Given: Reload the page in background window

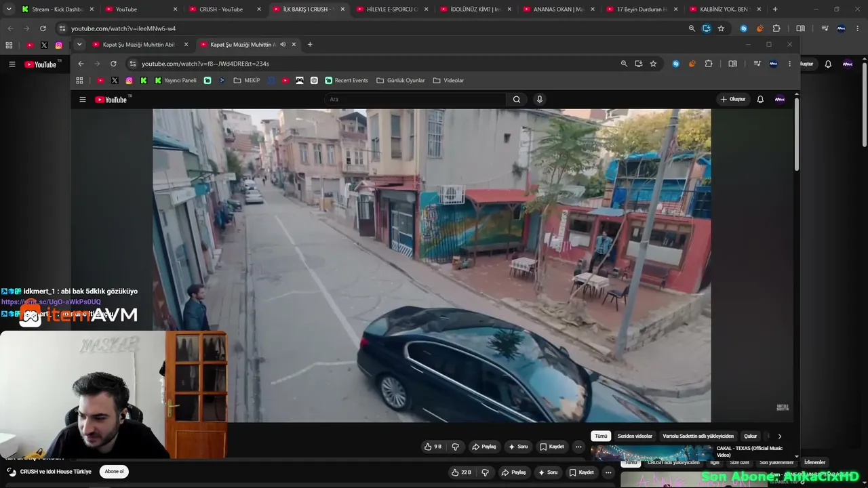Looking at the screenshot, I should click(x=43, y=28).
